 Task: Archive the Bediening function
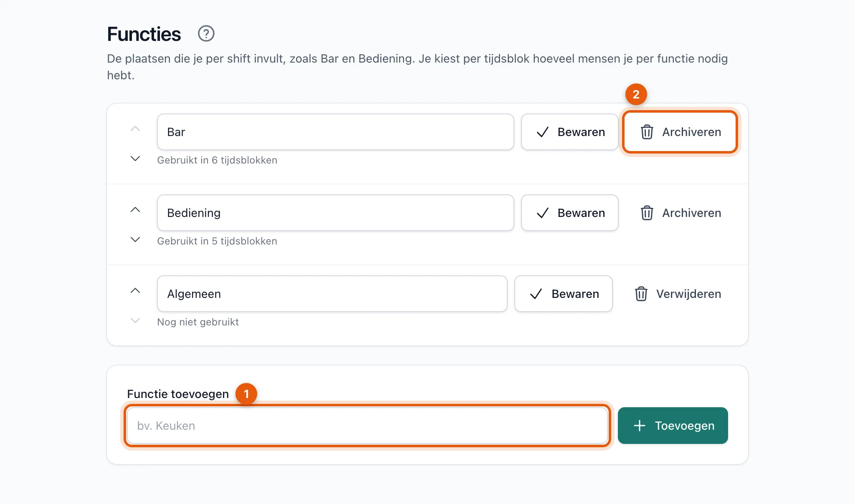coord(680,213)
